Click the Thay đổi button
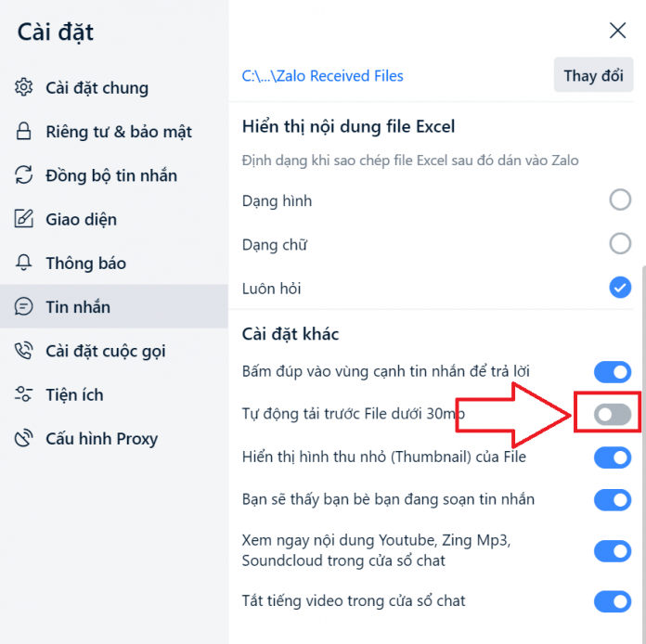The image size is (646, 644). pyautogui.click(x=593, y=75)
